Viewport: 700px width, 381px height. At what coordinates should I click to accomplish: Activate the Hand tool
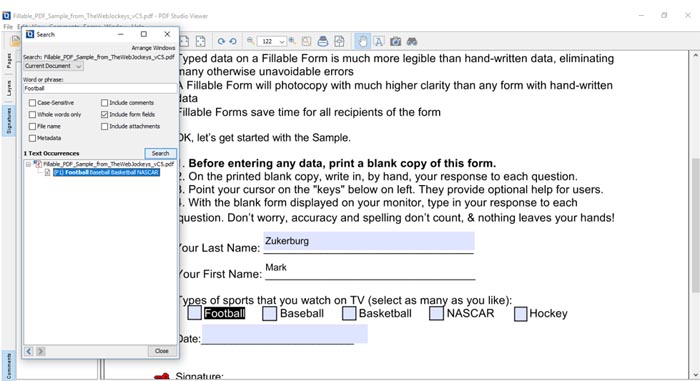click(362, 42)
